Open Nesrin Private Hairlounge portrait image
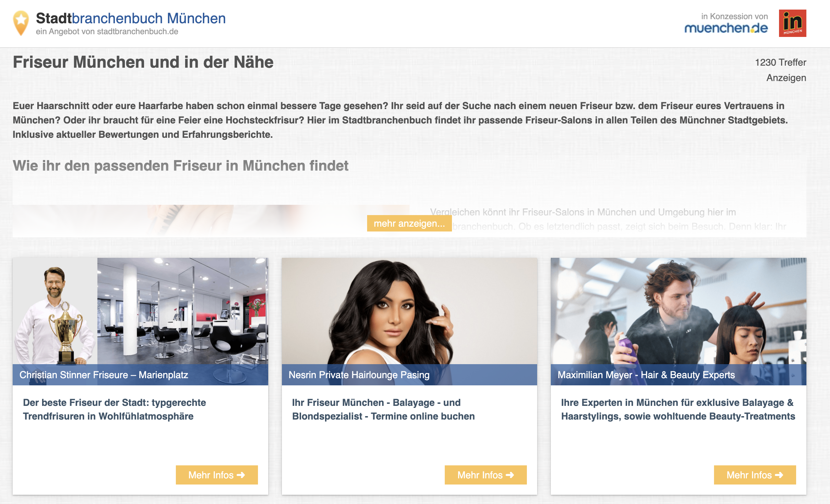 (409, 311)
